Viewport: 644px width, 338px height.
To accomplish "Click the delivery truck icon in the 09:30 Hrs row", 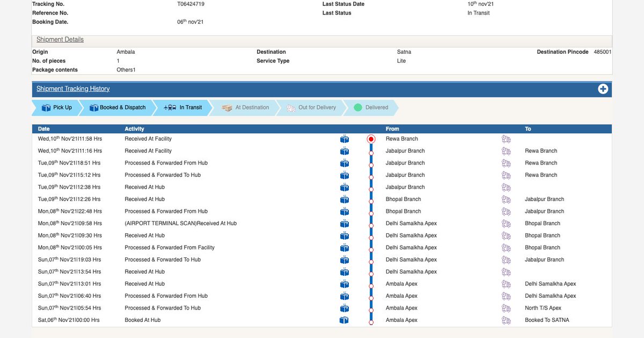I will (x=506, y=236).
